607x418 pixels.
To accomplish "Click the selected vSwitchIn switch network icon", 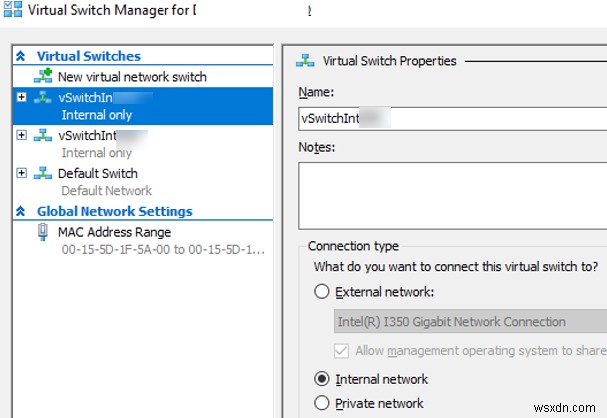I will (43, 97).
